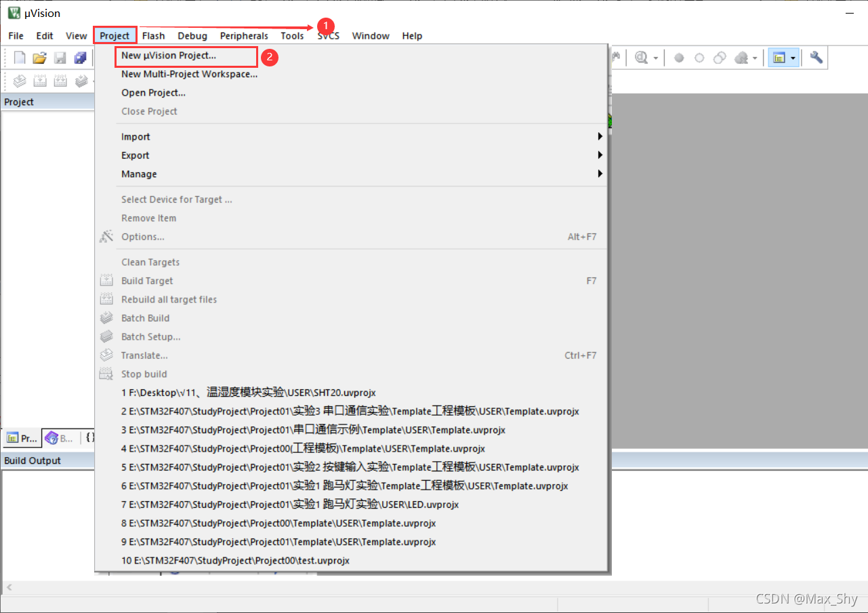Click the Stop build menu entry
The width and height of the screenshot is (868, 613).
(x=351, y=374)
